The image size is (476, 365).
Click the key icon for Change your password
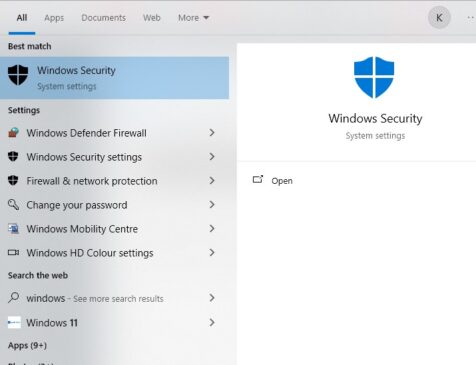point(13,204)
